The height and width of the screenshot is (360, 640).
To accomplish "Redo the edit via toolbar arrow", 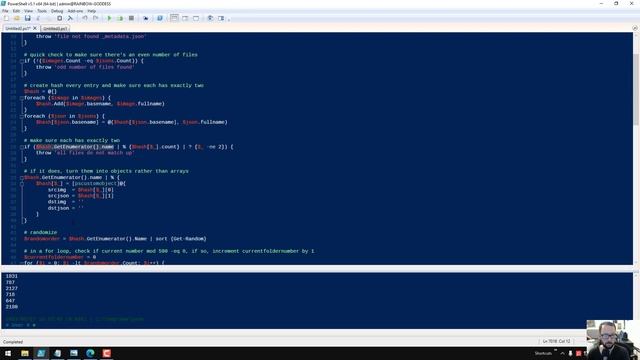I will point(95,18).
